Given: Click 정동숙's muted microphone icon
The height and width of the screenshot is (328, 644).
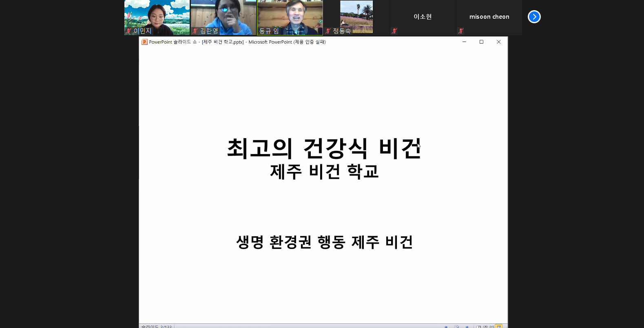Looking at the screenshot, I should click(x=328, y=31).
